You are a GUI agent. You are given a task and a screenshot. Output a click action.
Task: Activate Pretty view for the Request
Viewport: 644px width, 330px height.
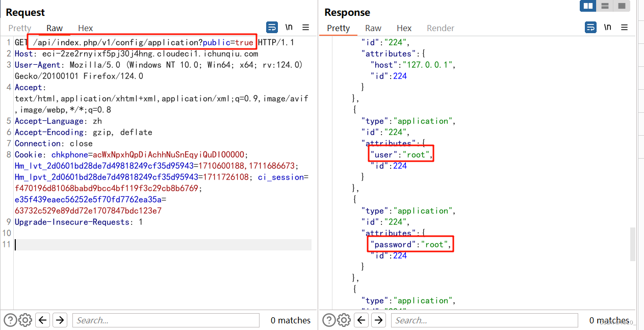tap(19, 28)
